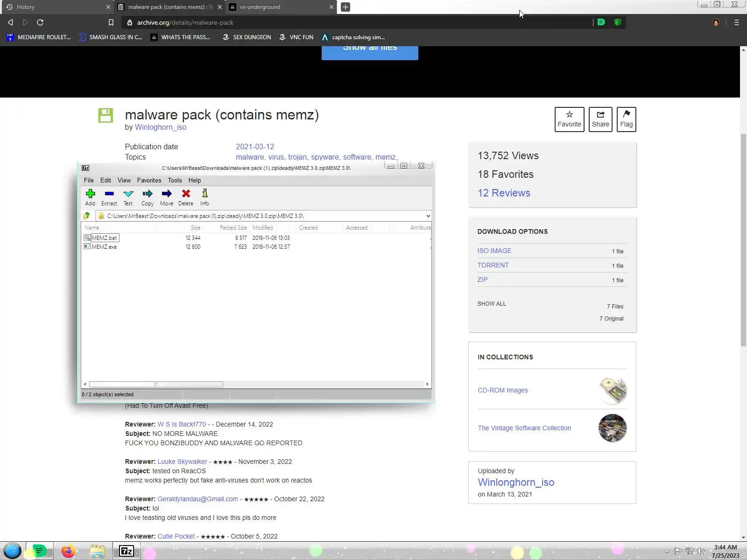Image resolution: width=747 pixels, height=560 pixels.
Task: Open the File menu in 7-Zip
Action: [x=89, y=180]
